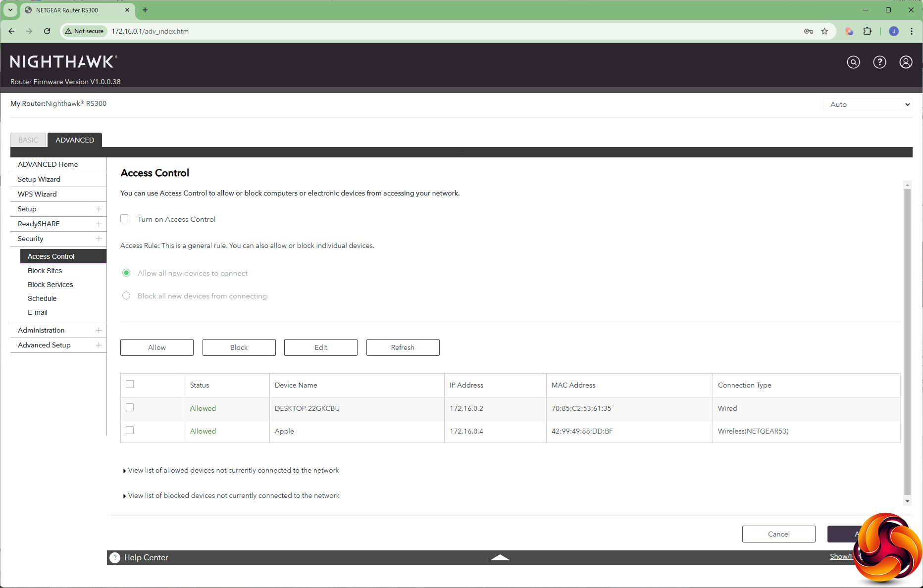Click the Nighthawk logo
Screen dimensions: 923x588
63,62
